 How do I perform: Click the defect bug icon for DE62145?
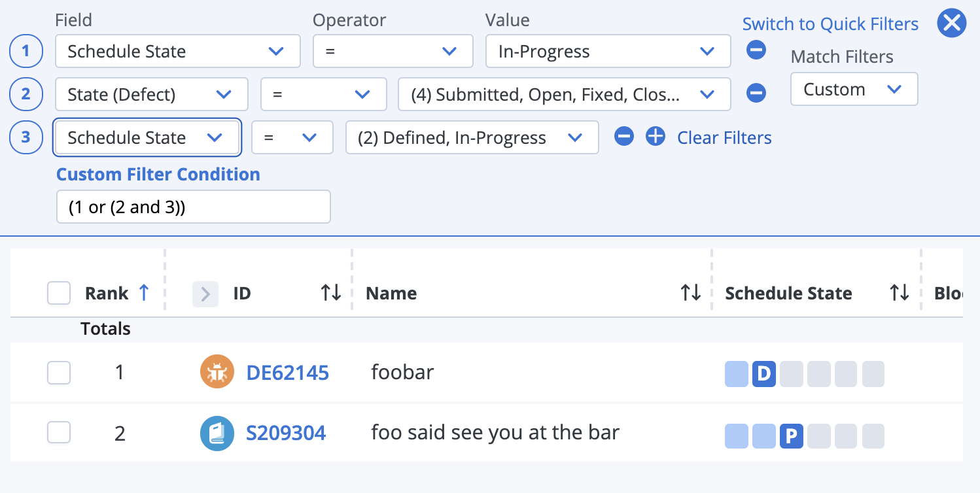click(x=217, y=372)
